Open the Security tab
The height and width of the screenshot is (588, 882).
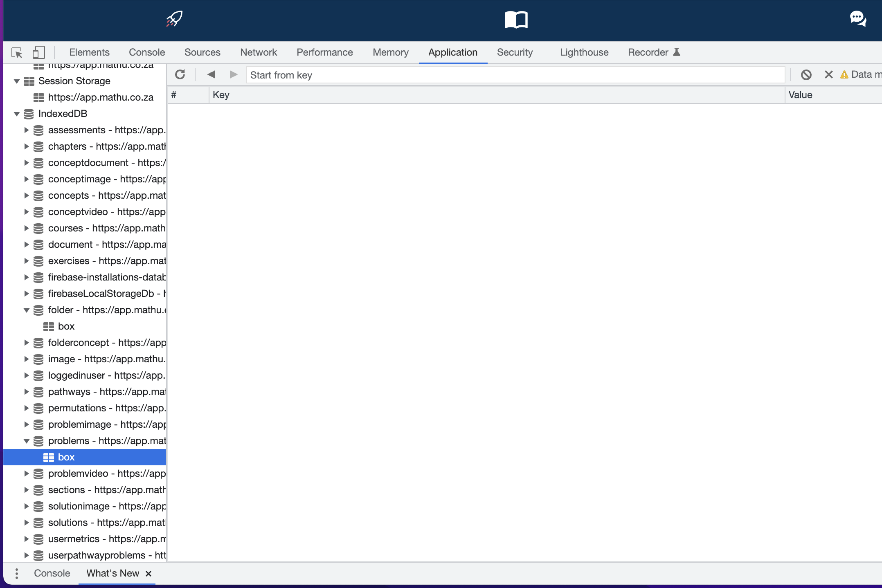click(x=515, y=52)
